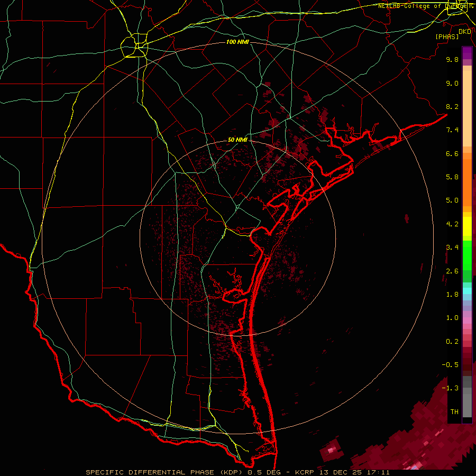Click the -0.5 scale value
Screen dimensions: 476x476
(450, 365)
